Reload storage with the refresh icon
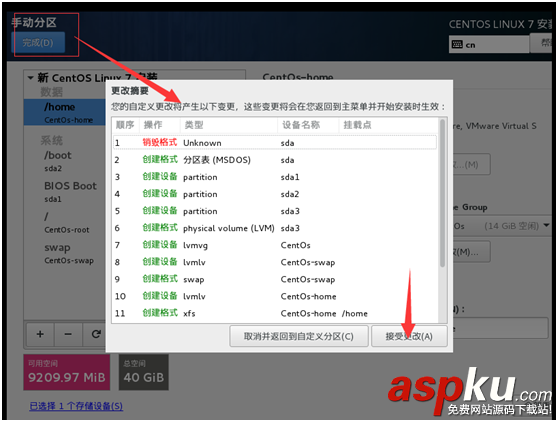This screenshot has height=422, width=558. (95, 334)
